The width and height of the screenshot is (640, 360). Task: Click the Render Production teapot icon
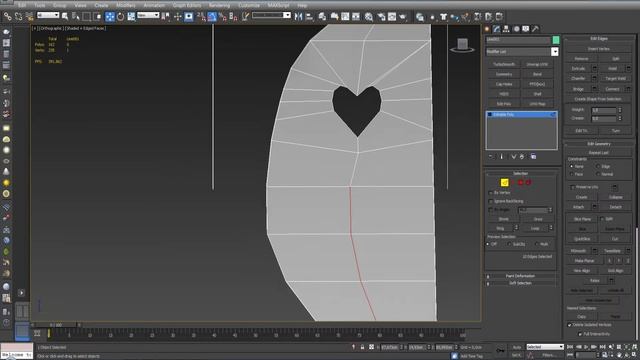click(x=402, y=16)
